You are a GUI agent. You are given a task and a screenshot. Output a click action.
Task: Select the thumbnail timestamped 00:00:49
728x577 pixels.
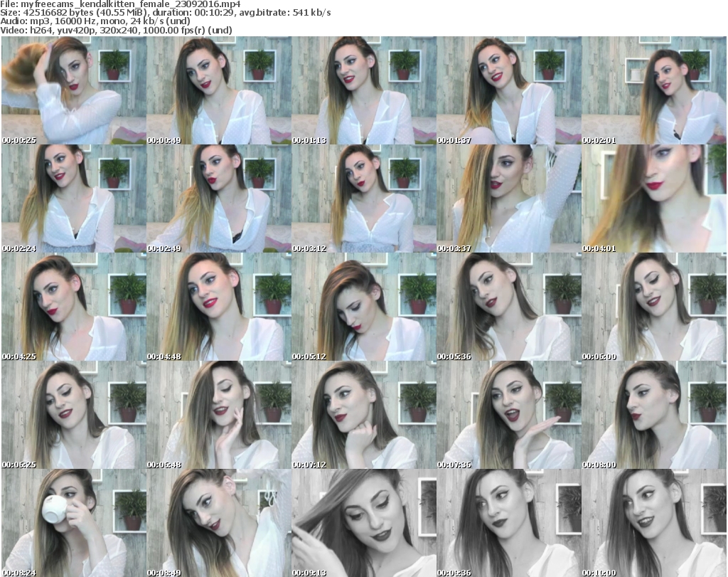tap(219, 90)
